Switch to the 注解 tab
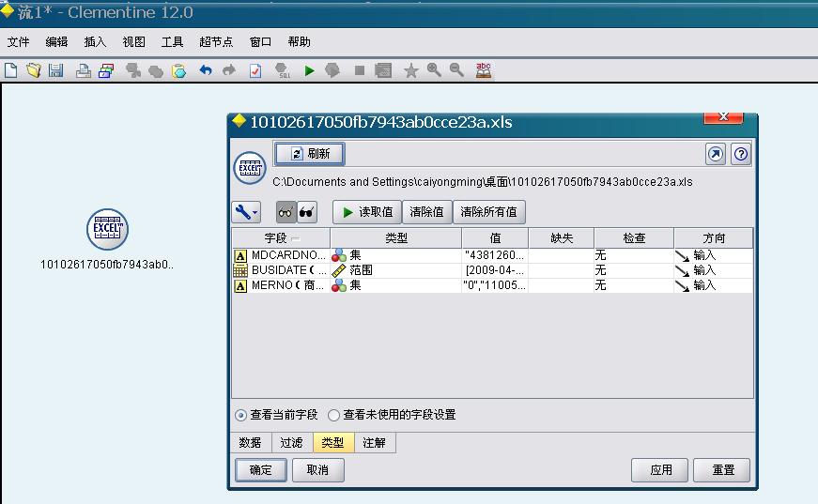Screen dimensions: 818x504 point(374,443)
